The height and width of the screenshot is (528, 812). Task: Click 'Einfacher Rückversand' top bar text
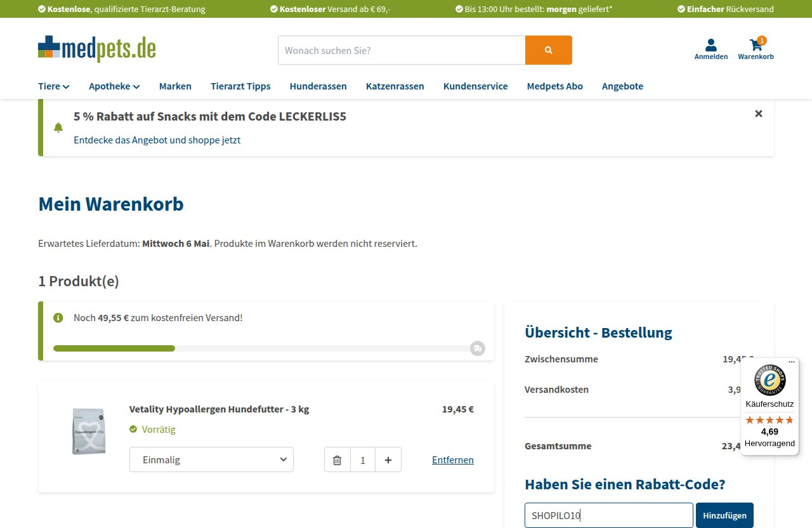click(730, 9)
